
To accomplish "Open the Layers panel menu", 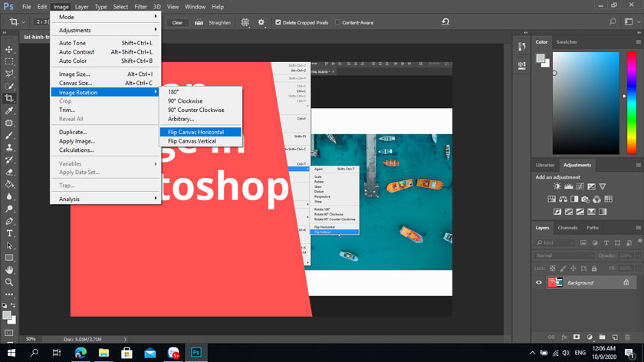I will click(x=638, y=228).
